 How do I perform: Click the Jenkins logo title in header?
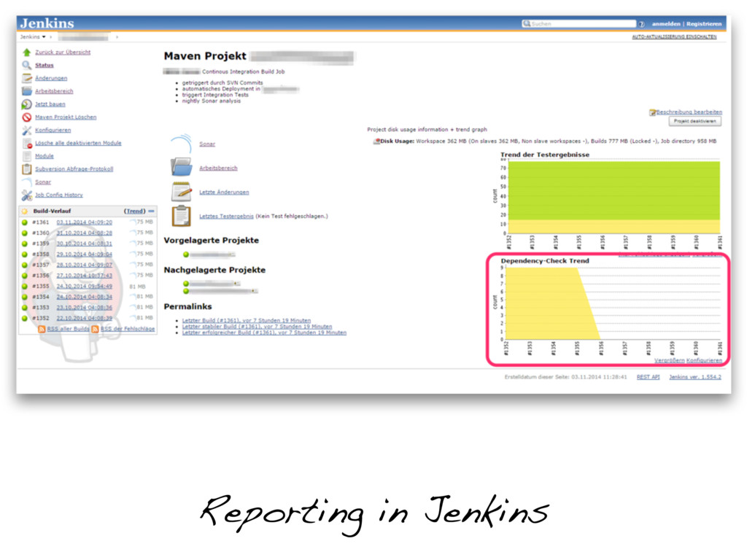tap(47, 23)
